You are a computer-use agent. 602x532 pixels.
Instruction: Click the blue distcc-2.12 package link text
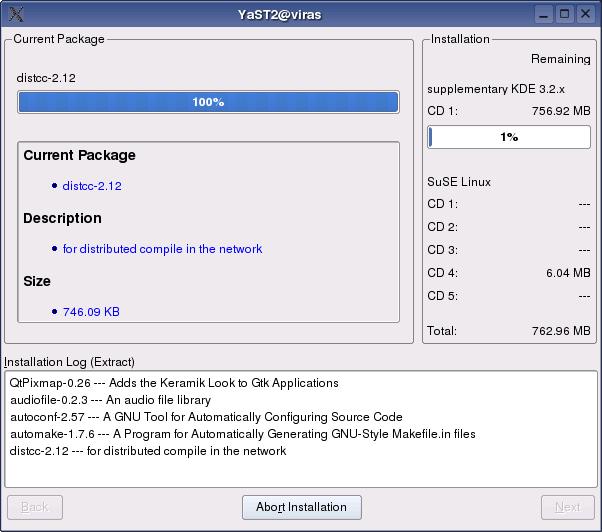tap(92, 186)
